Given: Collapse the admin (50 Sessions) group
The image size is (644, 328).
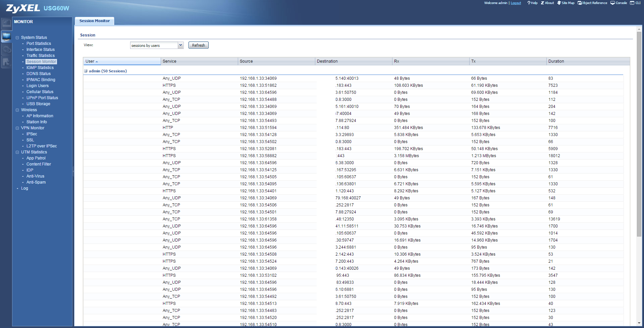Looking at the screenshot, I should [x=86, y=71].
